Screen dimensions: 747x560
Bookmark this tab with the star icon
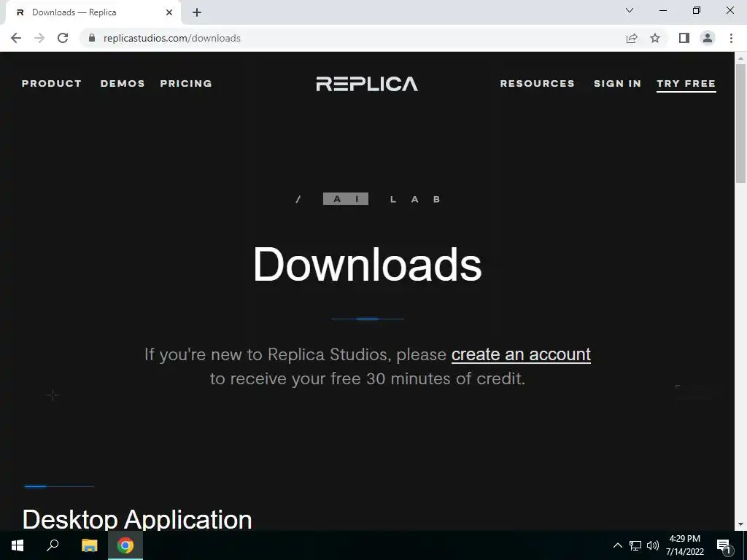click(x=655, y=38)
